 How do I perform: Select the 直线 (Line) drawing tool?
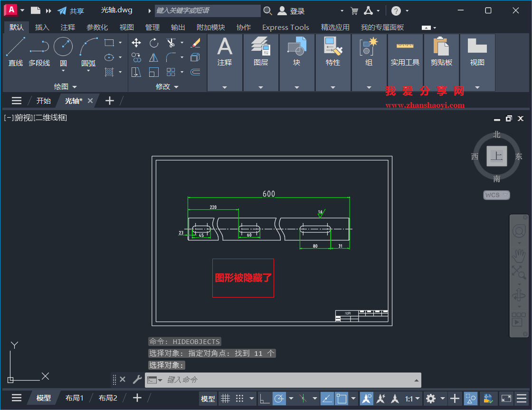(15, 47)
